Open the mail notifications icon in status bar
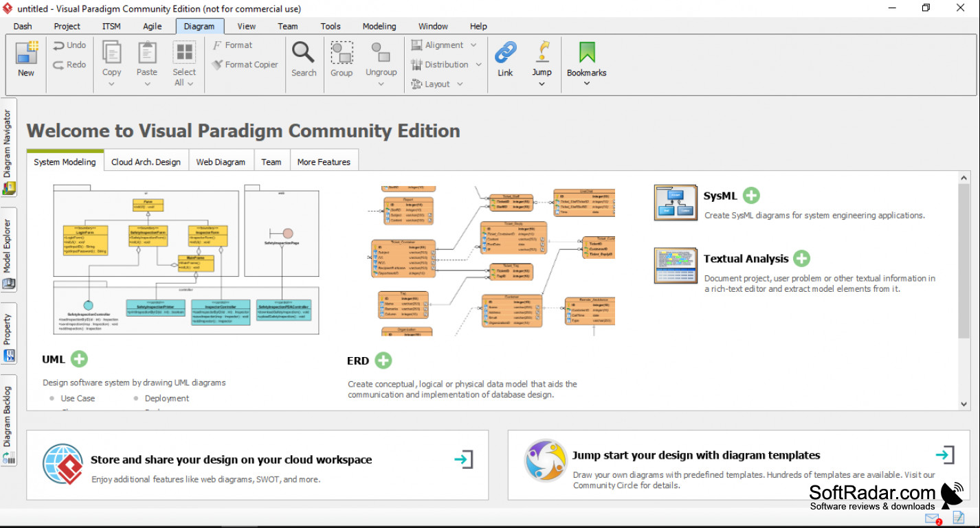980x528 pixels. [933, 518]
